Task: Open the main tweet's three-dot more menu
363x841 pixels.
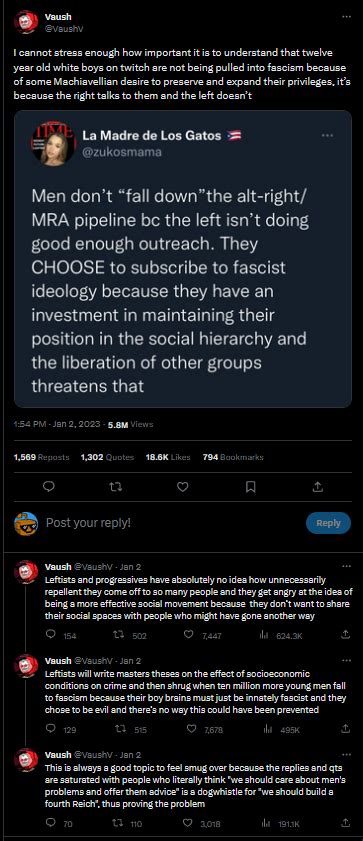Action: tap(346, 17)
